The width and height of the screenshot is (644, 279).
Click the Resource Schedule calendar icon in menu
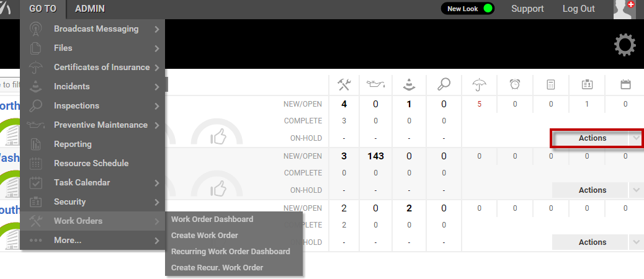point(36,163)
